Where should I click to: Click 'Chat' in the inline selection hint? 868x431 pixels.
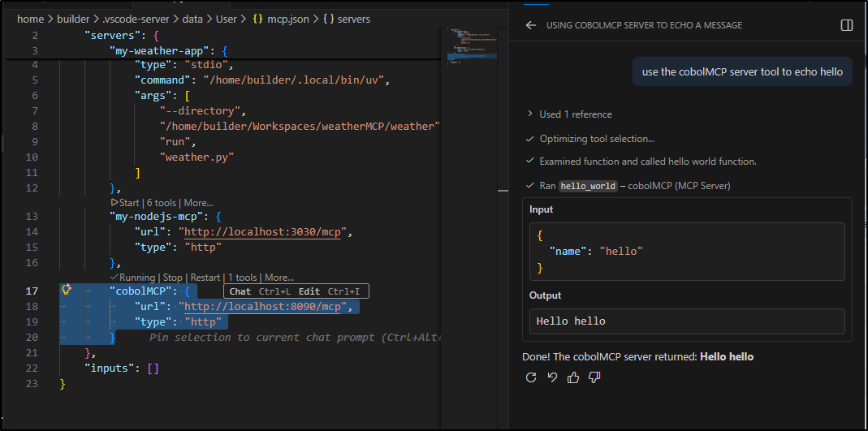[240, 291]
